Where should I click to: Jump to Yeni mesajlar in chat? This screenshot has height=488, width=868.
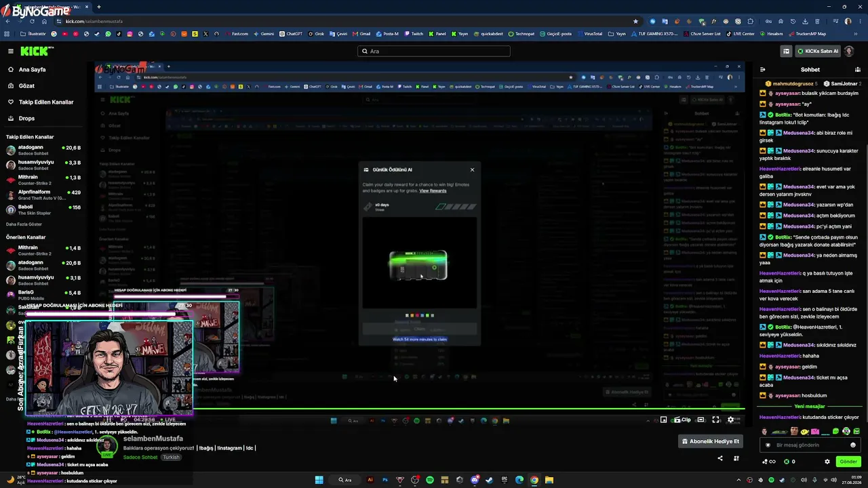click(x=810, y=407)
